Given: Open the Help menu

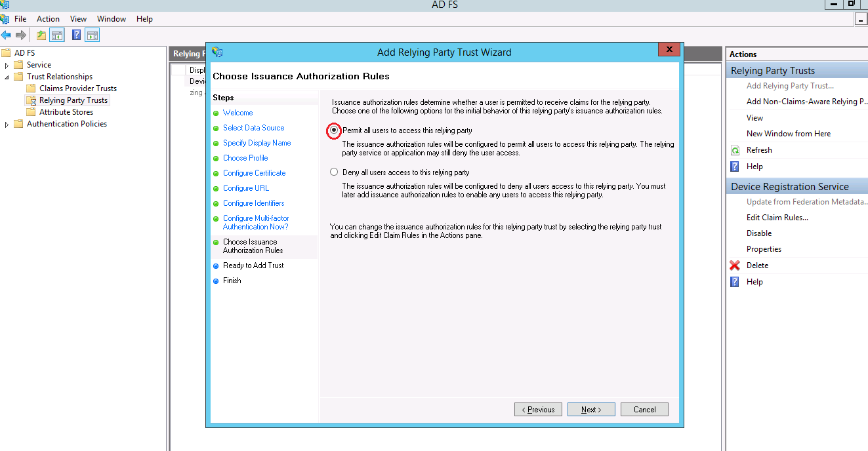Looking at the screenshot, I should click(144, 19).
